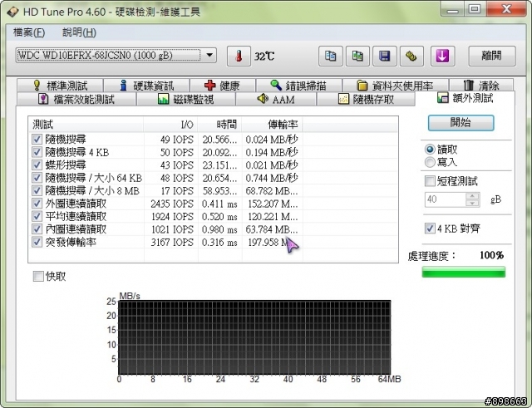Uncheck the 外圈連續讀取 checkbox
Image resolution: width=532 pixels, height=408 pixels.
pyautogui.click(x=37, y=204)
